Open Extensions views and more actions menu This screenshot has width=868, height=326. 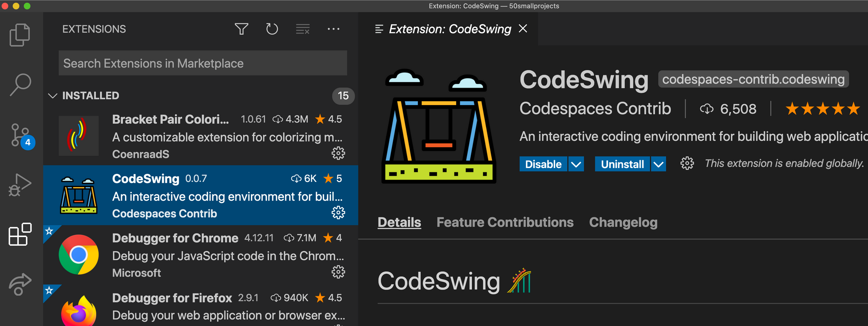(x=333, y=29)
